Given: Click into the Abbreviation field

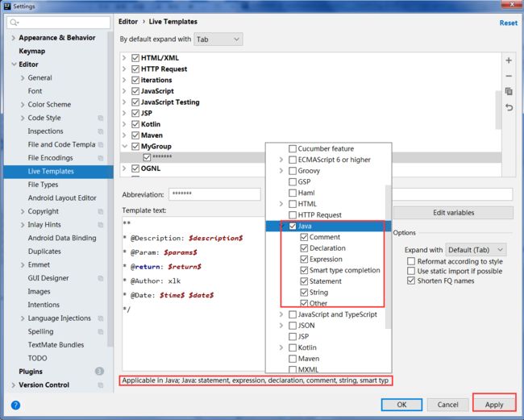Looking at the screenshot, I should tap(214, 194).
